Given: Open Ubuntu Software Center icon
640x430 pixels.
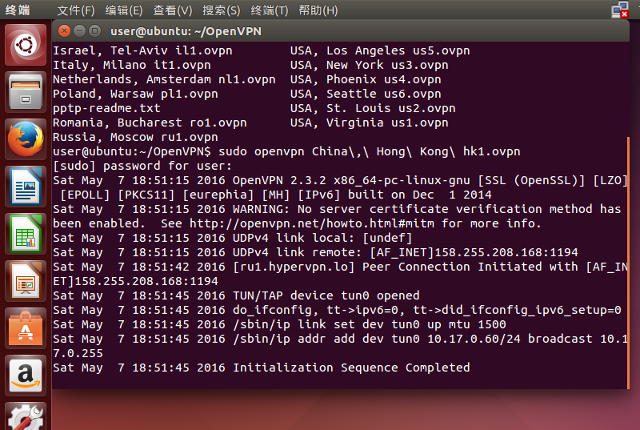Looking at the screenshot, I should [25, 329].
